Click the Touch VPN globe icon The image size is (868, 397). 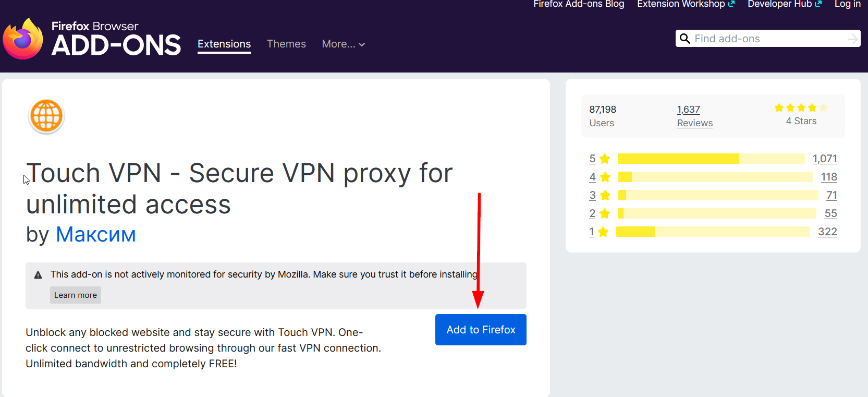[x=46, y=116]
